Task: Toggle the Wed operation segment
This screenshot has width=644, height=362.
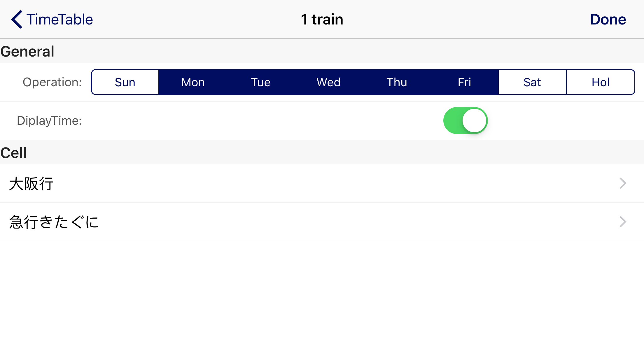Action: (x=328, y=82)
